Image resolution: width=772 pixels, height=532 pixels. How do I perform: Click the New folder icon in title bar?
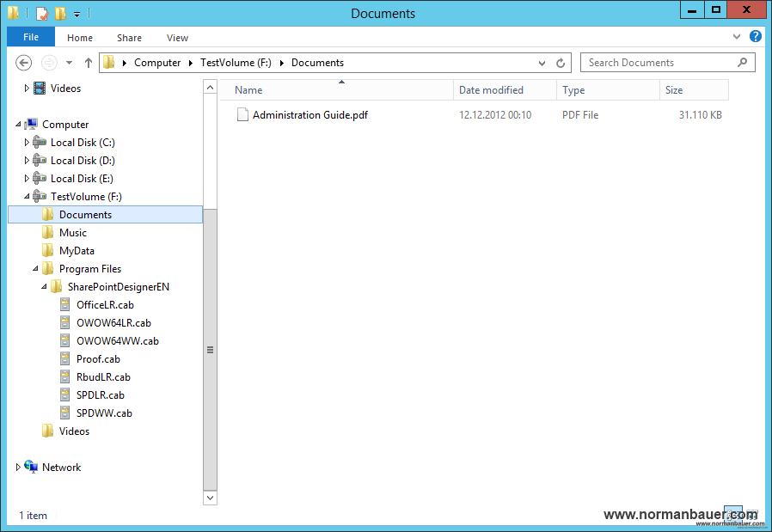pyautogui.click(x=59, y=14)
